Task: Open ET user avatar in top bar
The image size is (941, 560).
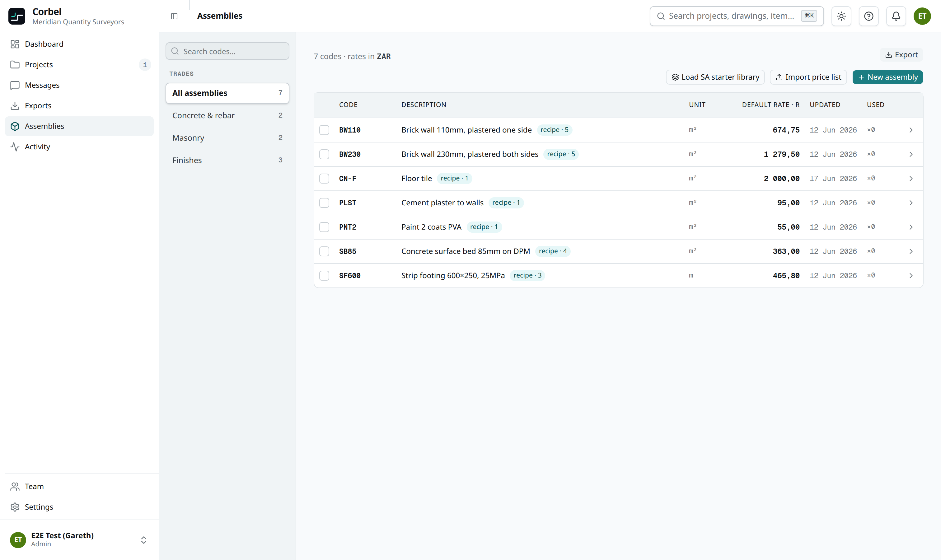Action: pyautogui.click(x=922, y=16)
